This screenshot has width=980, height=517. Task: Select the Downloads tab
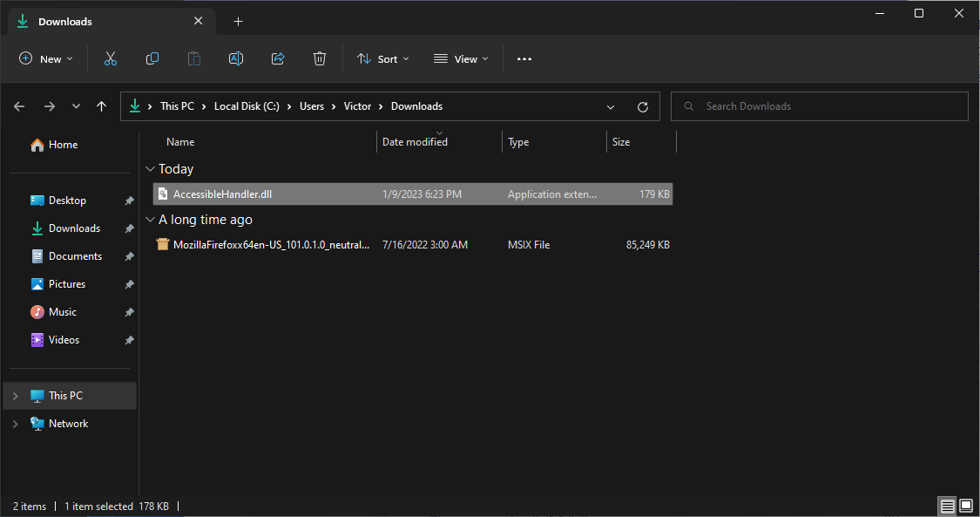click(112, 21)
